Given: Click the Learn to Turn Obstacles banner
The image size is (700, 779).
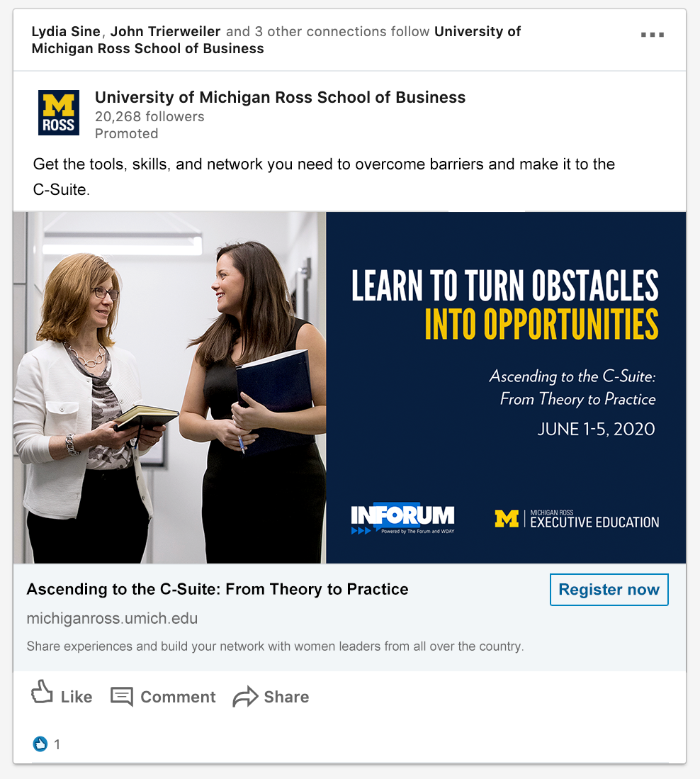Looking at the screenshot, I should pos(506,388).
